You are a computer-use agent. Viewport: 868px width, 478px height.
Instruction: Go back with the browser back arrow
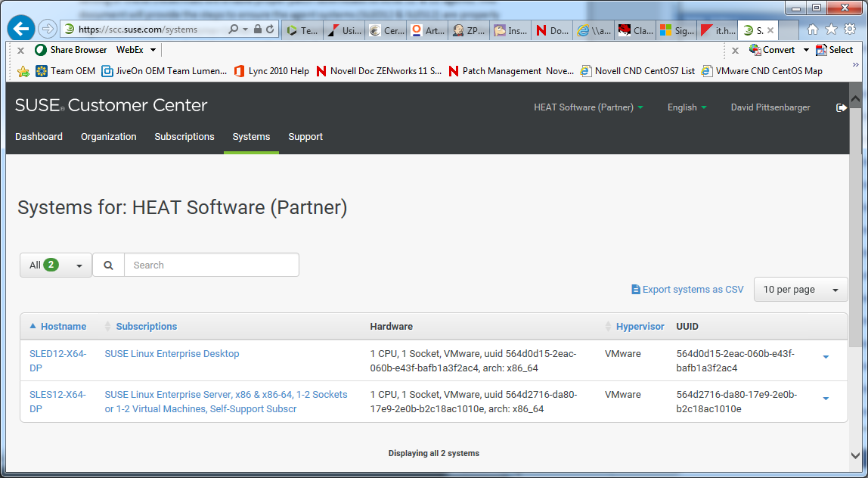[x=21, y=29]
